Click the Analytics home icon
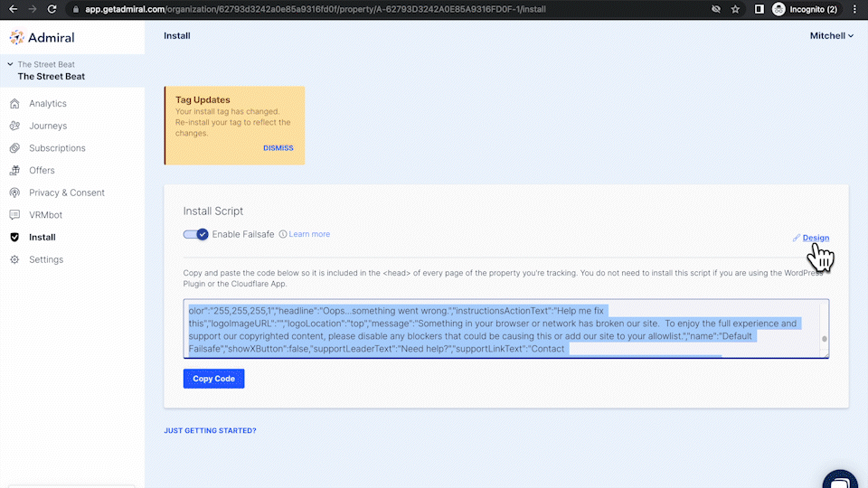 point(15,103)
